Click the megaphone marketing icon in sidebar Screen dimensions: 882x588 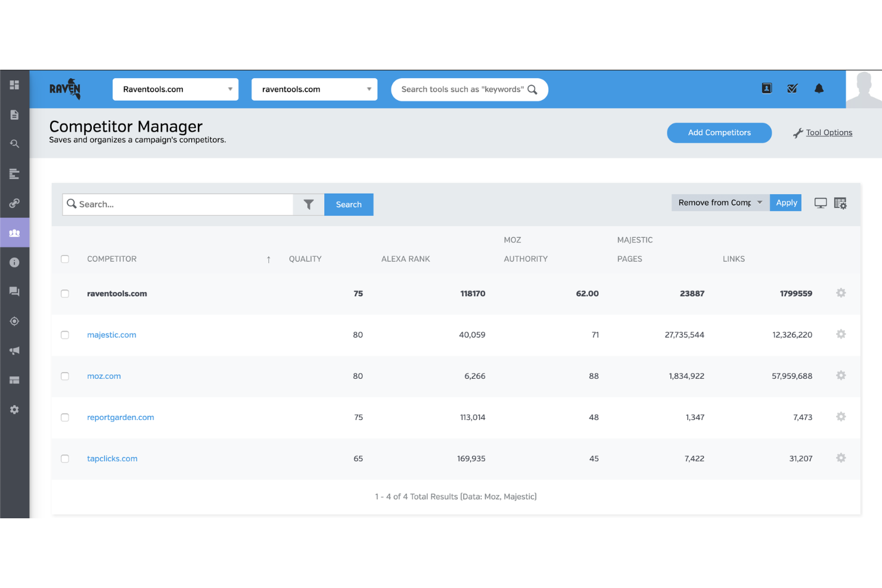click(x=15, y=350)
